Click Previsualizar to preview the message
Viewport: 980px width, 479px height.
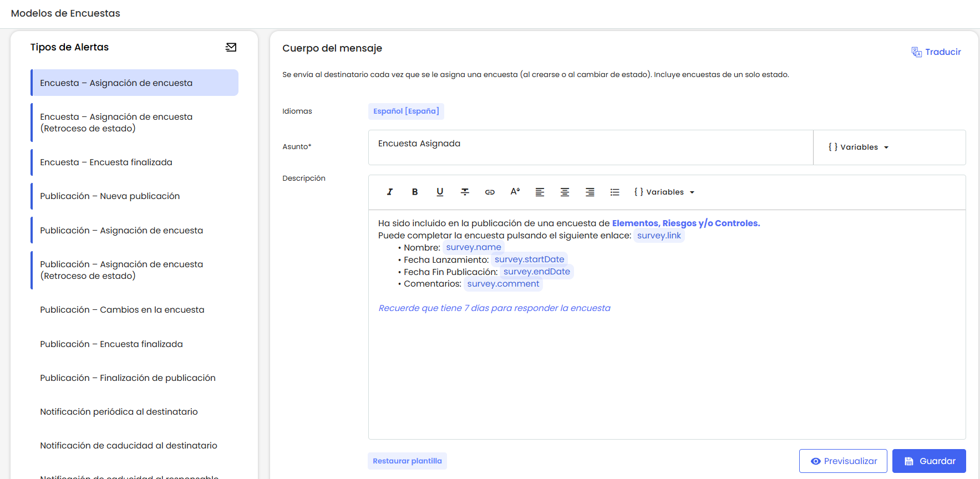[842, 461]
